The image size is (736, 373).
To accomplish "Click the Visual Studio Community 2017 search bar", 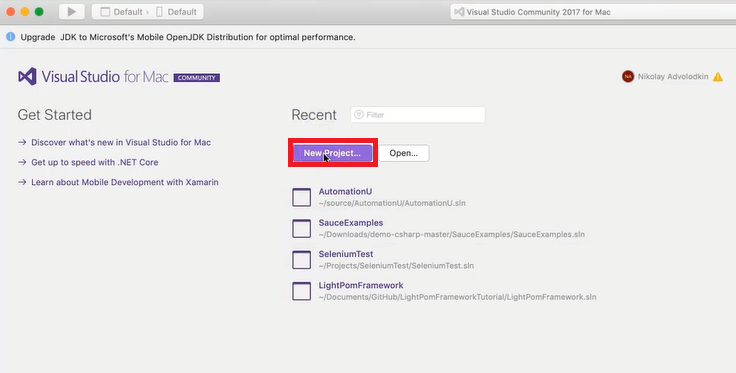I will tap(593, 12).
